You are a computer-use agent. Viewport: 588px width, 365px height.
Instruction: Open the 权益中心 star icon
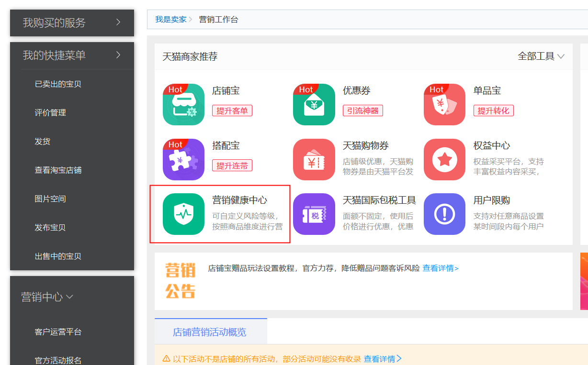tap(444, 159)
